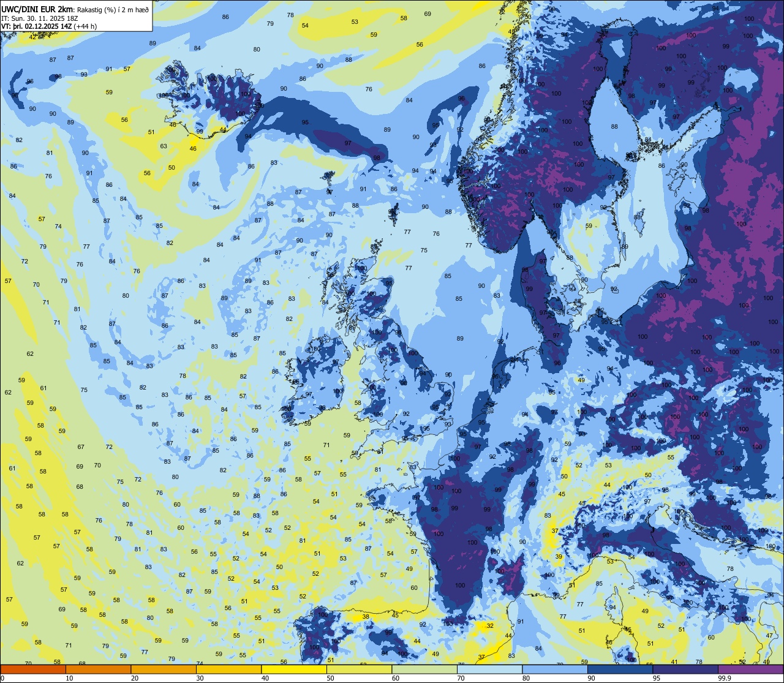This screenshot has height=683, width=784.
Task: Click the dark orange legend segment below 10
Action: coord(33,669)
